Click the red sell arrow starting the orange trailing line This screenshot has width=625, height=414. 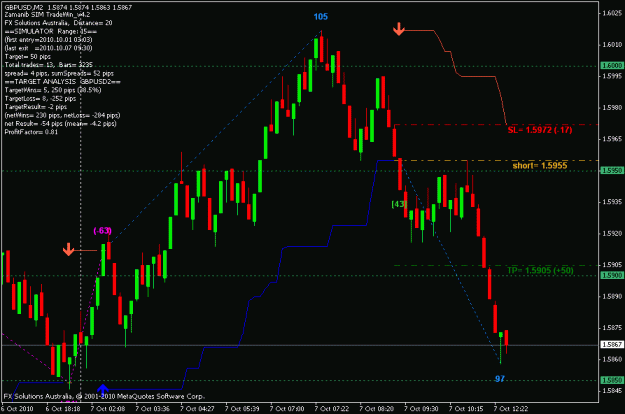399,29
